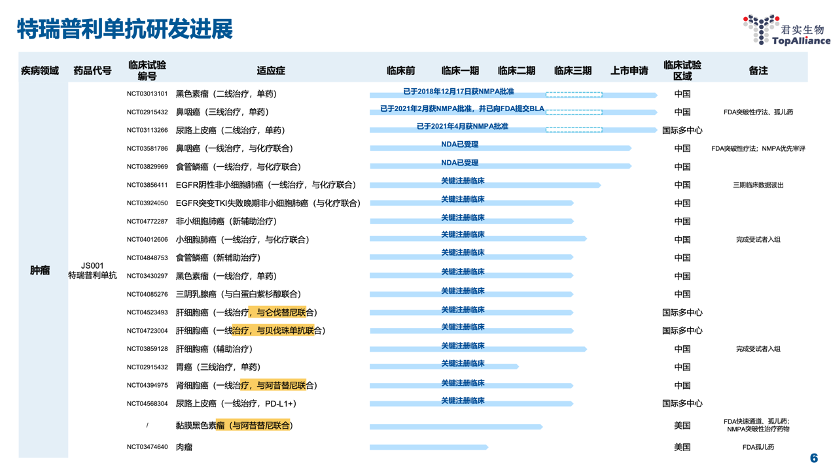Click bar label 已于2021年2月获NMPA批准,并已向FDA提交BLA
832x468 pixels.
462,108
